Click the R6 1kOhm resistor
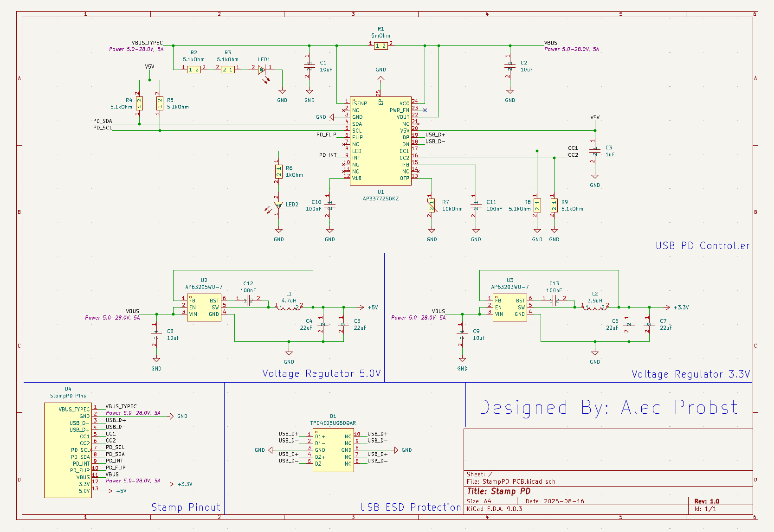Viewport: 774px width, 532px height. pyautogui.click(x=278, y=172)
